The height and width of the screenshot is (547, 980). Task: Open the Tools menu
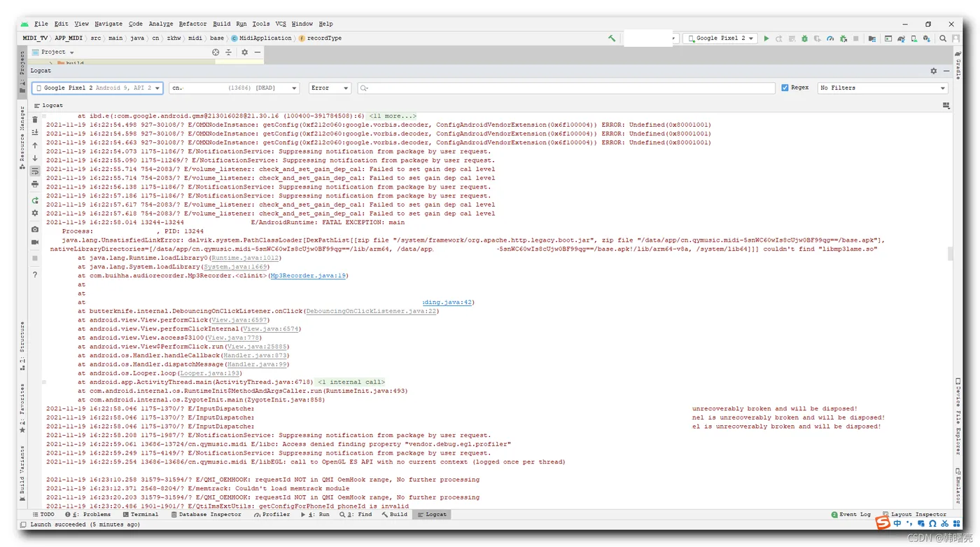(261, 24)
